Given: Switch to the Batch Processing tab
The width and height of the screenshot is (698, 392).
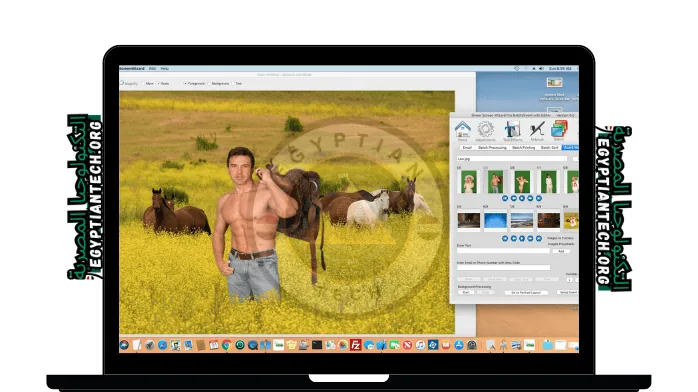Looking at the screenshot, I should [x=492, y=147].
